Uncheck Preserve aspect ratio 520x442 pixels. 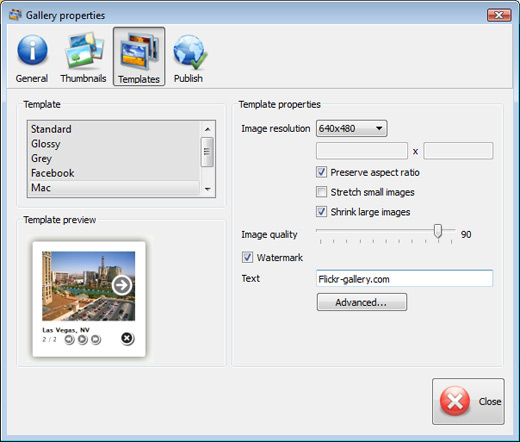click(321, 172)
